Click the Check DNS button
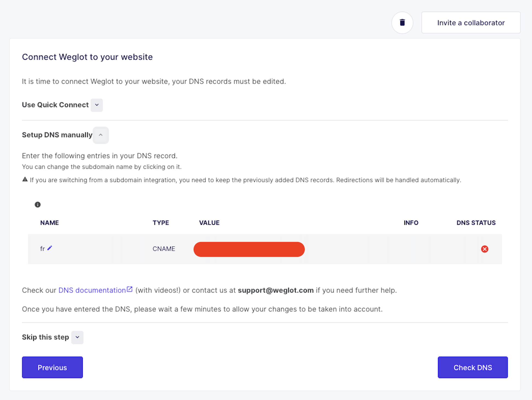This screenshot has height=400, width=532. pos(473,367)
